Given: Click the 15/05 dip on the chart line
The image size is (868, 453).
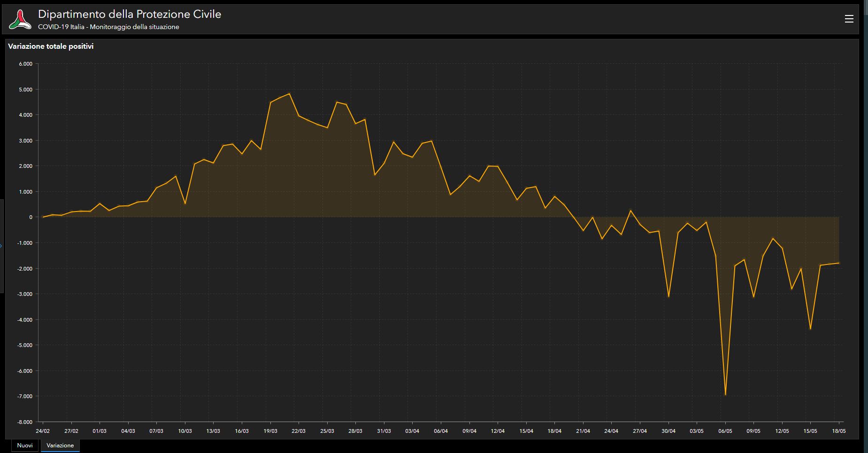Looking at the screenshot, I should pyautogui.click(x=810, y=329).
